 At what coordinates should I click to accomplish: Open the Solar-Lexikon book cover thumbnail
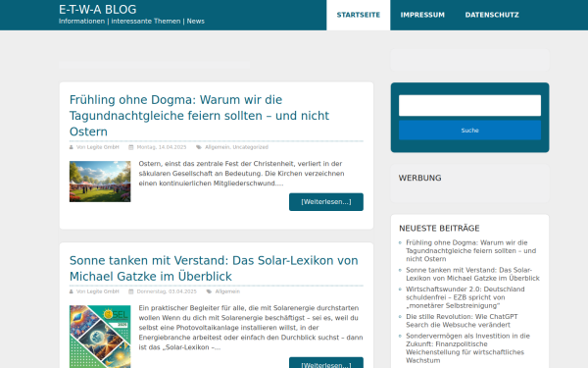click(x=100, y=337)
